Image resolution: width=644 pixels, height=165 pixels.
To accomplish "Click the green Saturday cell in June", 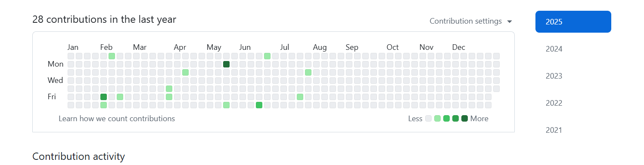I will pyautogui.click(x=259, y=105).
